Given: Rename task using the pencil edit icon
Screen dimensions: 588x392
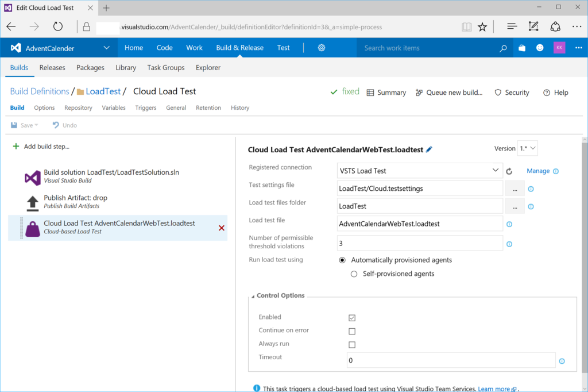Looking at the screenshot, I should [x=429, y=149].
